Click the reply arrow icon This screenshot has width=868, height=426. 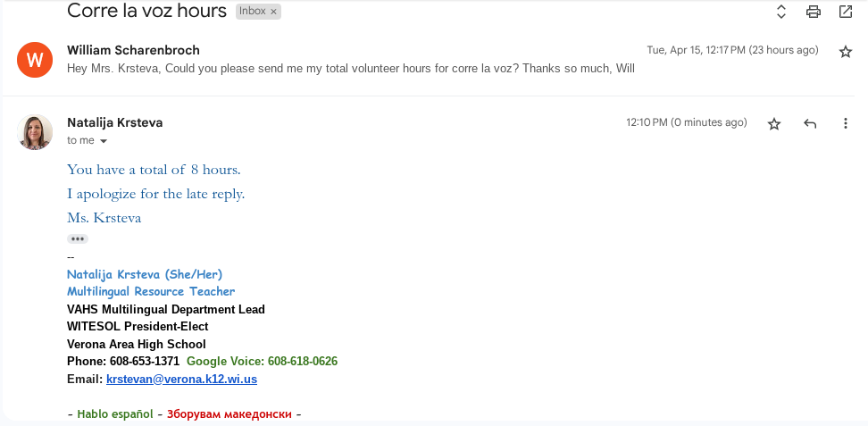click(810, 124)
